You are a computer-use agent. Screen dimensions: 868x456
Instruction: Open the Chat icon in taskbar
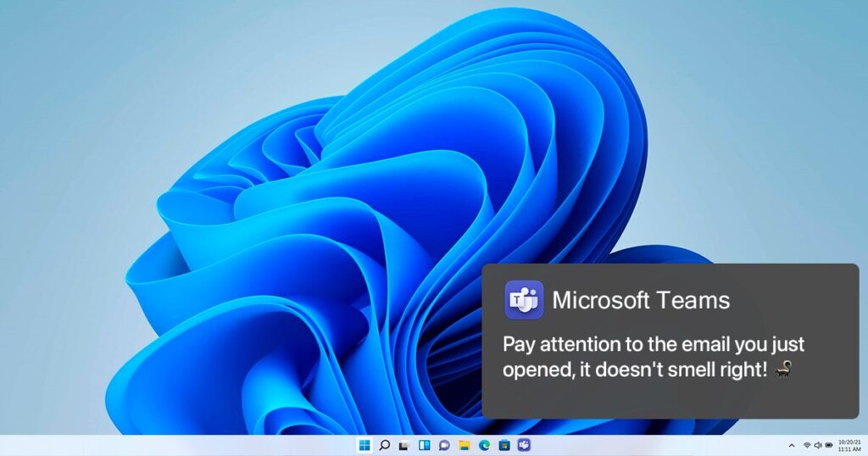tap(444, 446)
